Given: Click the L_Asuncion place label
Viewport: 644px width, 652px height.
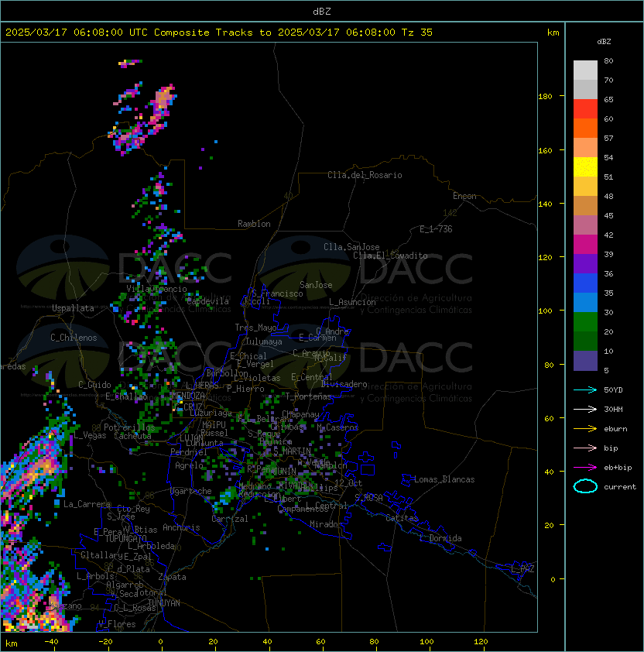Looking at the screenshot, I should click(352, 302).
